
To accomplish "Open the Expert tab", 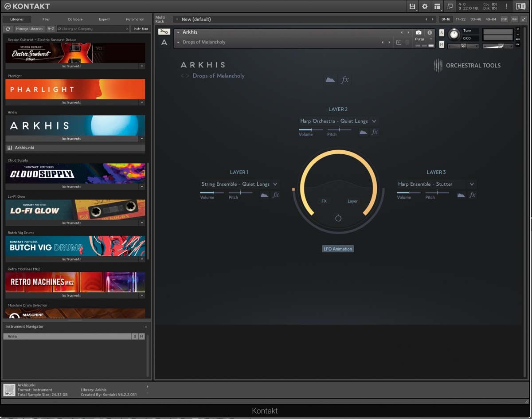I will pos(104,19).
